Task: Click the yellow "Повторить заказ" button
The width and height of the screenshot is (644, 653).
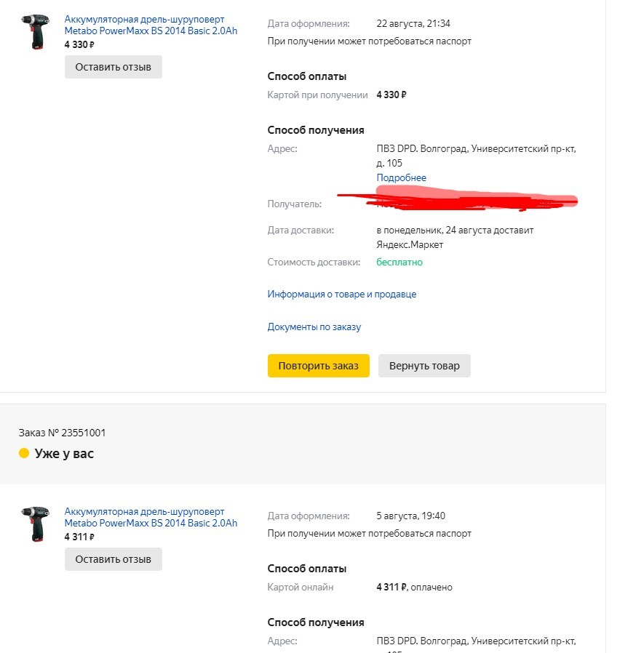Action: pos(319,366)
